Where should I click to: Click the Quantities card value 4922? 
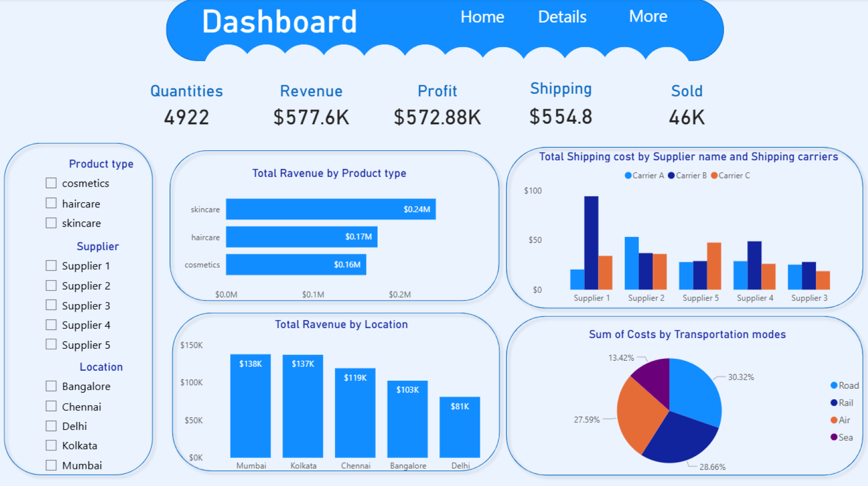pos(187,117)
